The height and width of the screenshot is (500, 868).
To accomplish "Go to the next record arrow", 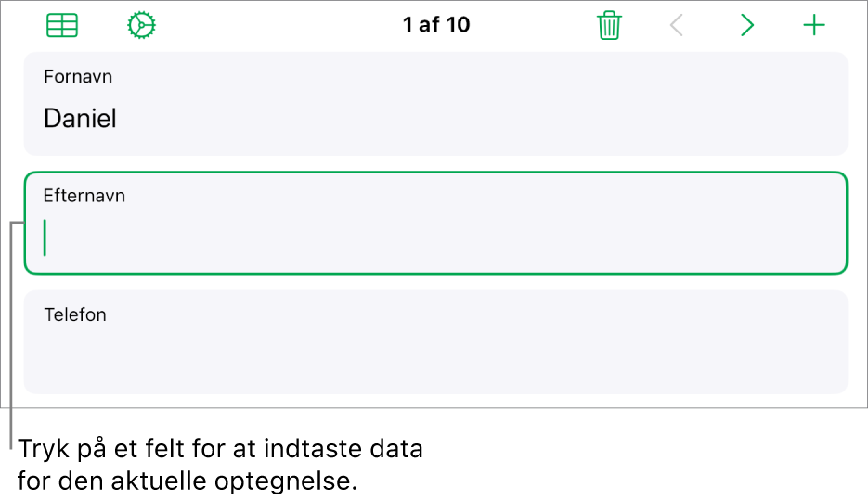I will (x=747, y=25).
